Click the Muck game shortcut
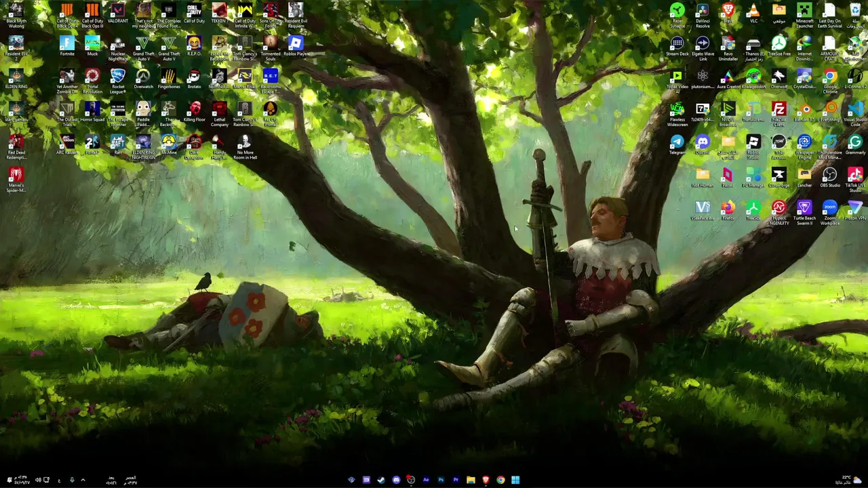 (92, 46)
